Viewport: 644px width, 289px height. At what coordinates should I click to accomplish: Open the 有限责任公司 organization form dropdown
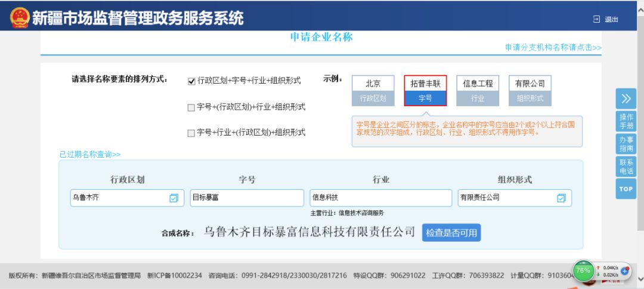tap(507, 198)
